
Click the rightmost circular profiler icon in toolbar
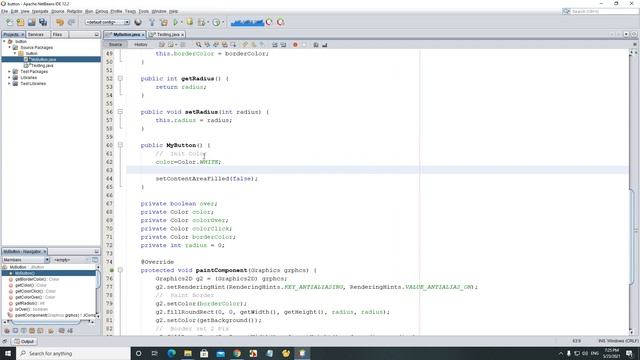point(281,22)
